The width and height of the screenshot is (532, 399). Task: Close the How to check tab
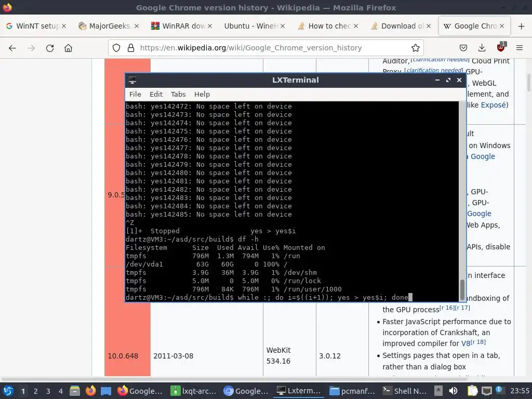pos(355,26)
